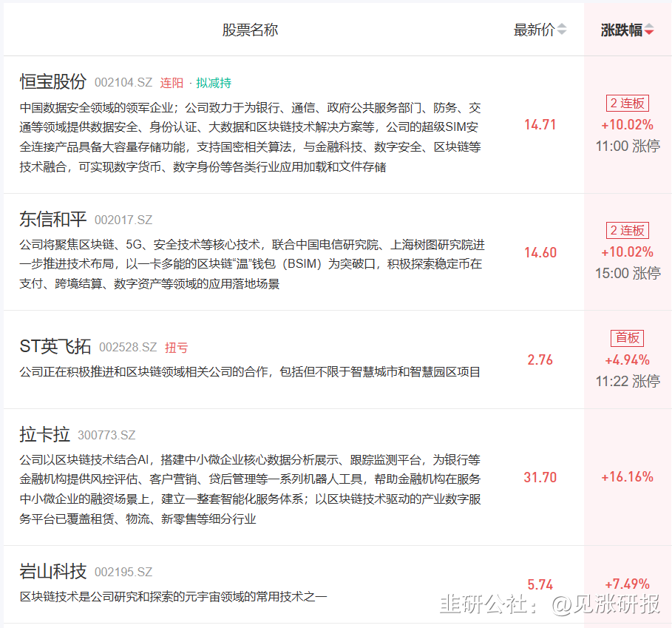Select stock code 002528.SZ
Viewport: 672px width, 628px height.
(x=128, y=347)
